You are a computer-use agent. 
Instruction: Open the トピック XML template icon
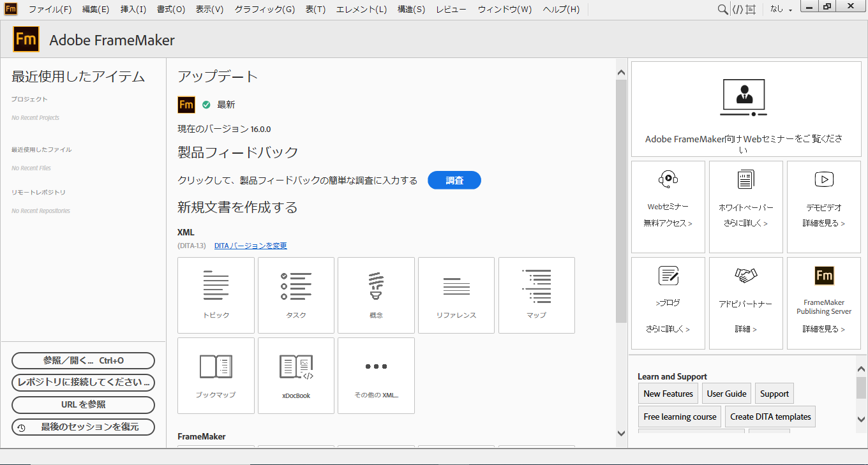(x=216, y=295)
